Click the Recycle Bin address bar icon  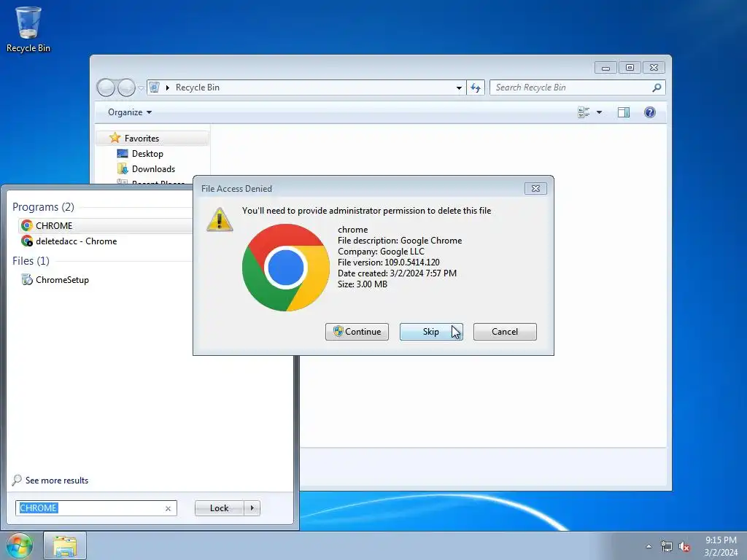(155, 87)
